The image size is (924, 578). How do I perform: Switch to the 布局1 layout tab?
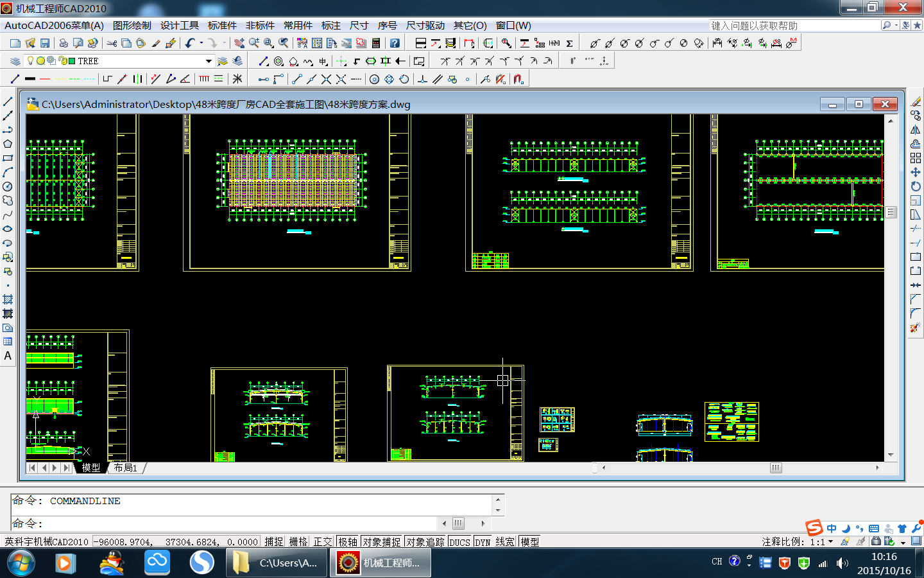[x=126, y=468]
